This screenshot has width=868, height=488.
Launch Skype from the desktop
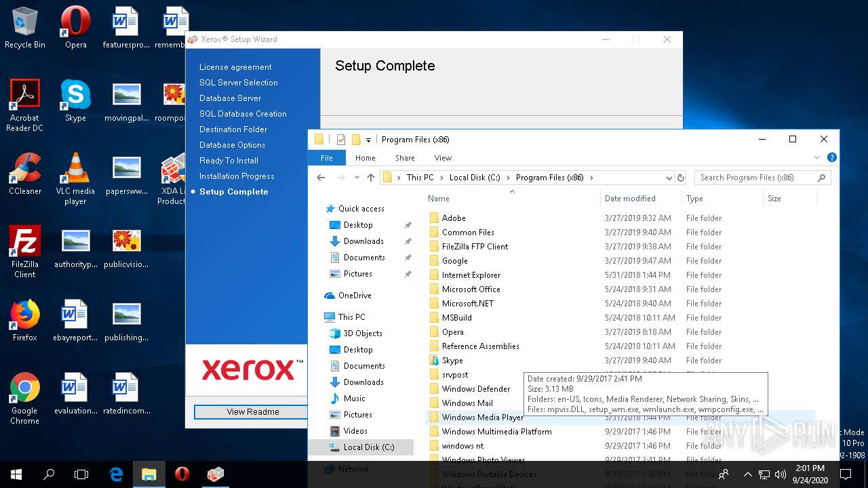[x=75, y=101]
